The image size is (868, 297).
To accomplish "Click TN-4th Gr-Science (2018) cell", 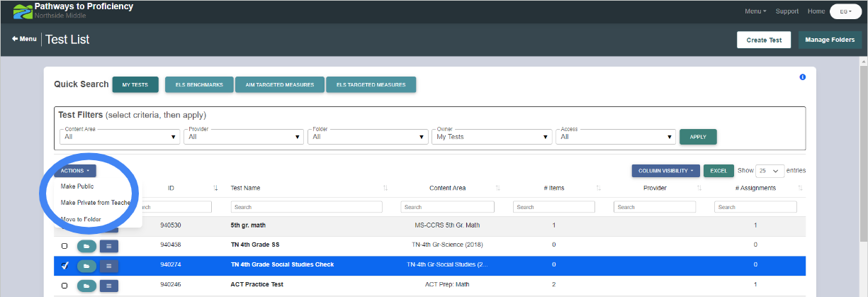I will coord(447,245).
